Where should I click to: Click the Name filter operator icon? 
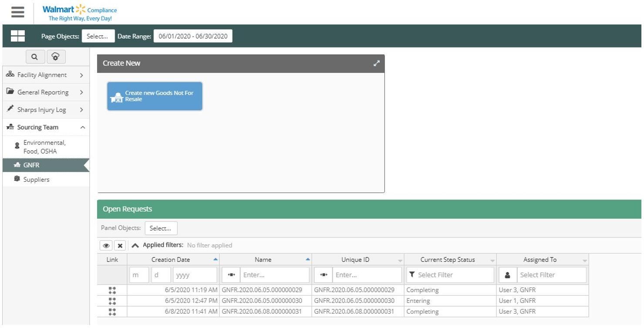(231, 275)
